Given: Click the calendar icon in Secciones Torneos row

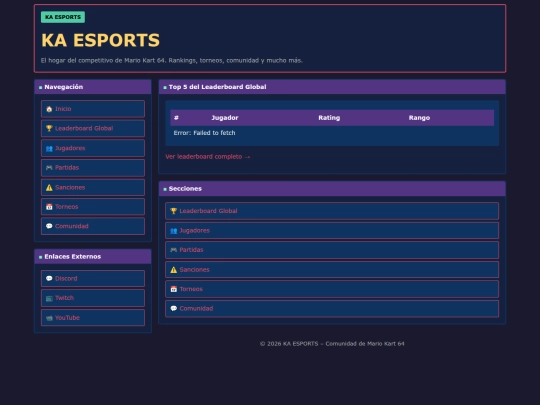Looking at the screenshot, I should pyautogui.click(x=174, y=289).
